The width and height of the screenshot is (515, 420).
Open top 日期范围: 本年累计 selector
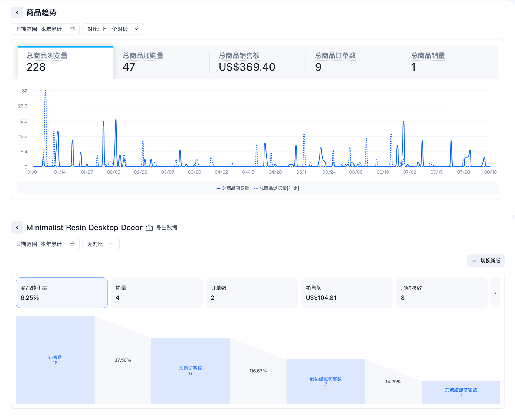pos(45,29)
